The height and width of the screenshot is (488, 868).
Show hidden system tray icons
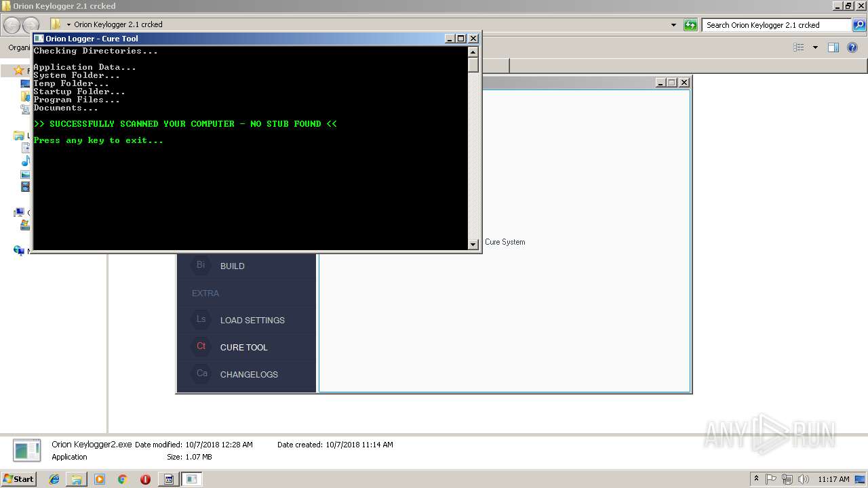click(756, 479)
